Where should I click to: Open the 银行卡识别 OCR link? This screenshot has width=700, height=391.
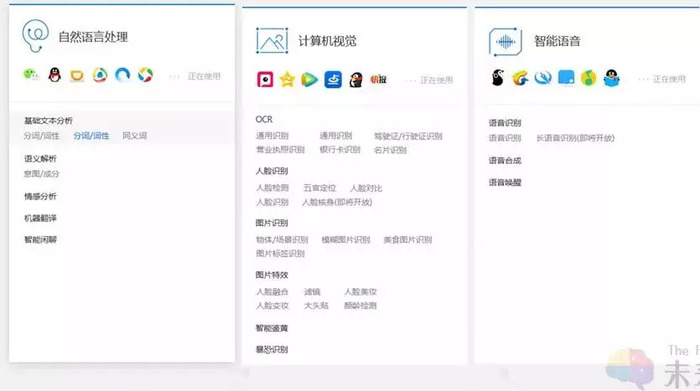tap(340, 150)
